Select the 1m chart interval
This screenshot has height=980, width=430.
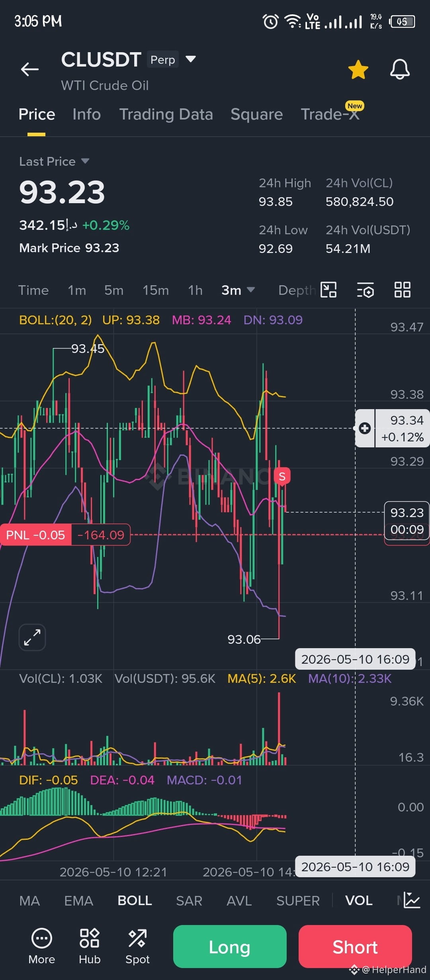(x=77, y=290)
